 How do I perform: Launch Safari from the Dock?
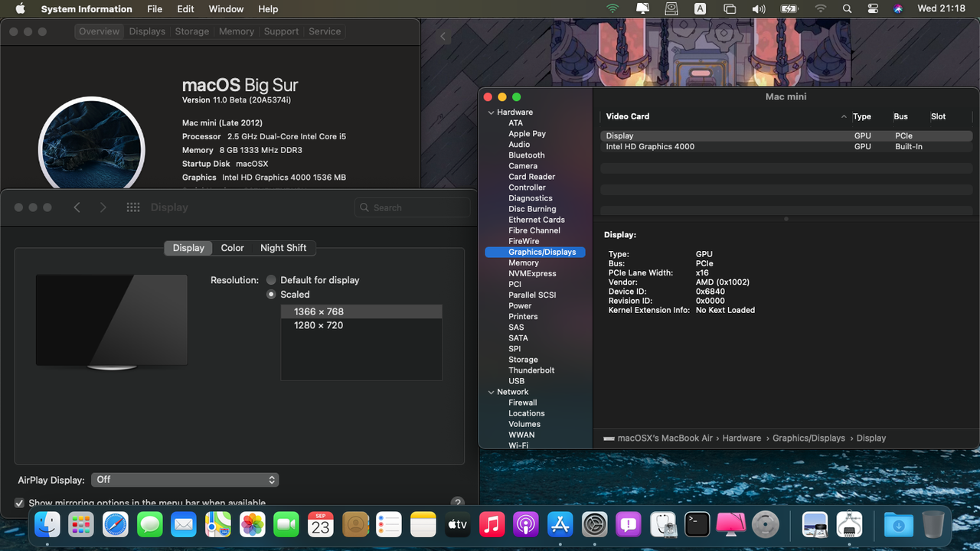[x=116, y=524]
